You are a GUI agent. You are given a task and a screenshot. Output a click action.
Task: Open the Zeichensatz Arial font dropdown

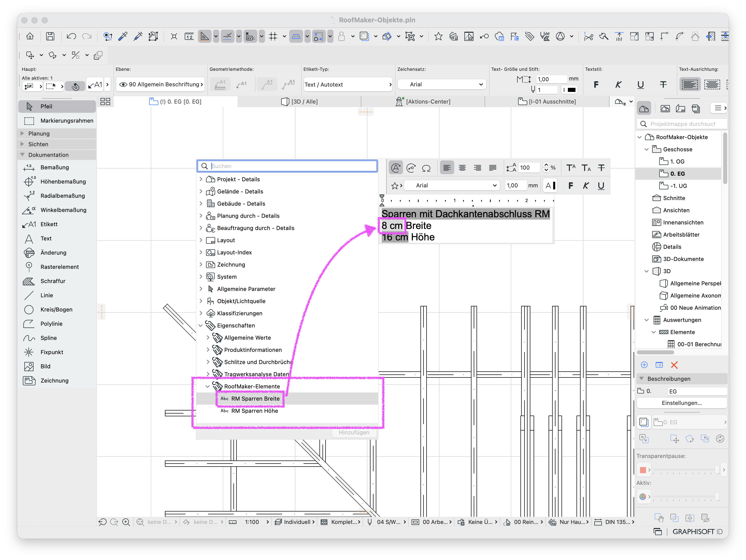[x=442, y=84]
